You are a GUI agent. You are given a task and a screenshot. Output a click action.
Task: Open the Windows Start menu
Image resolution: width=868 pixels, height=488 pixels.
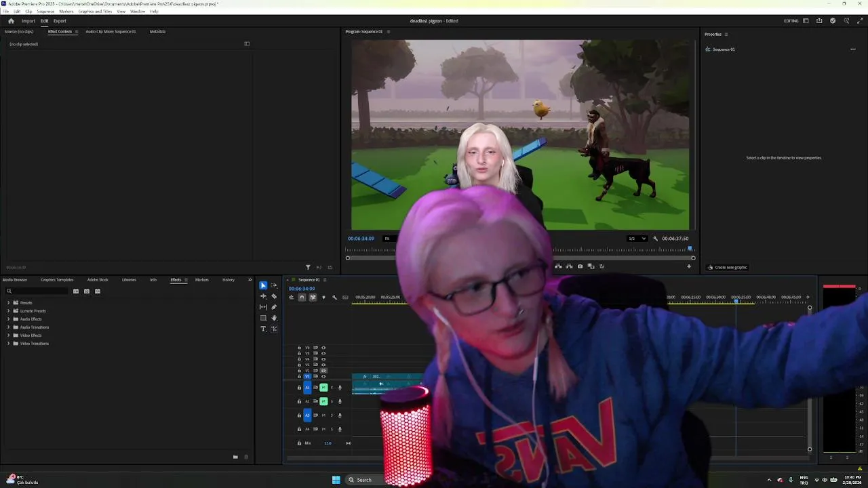click(336, 480)
